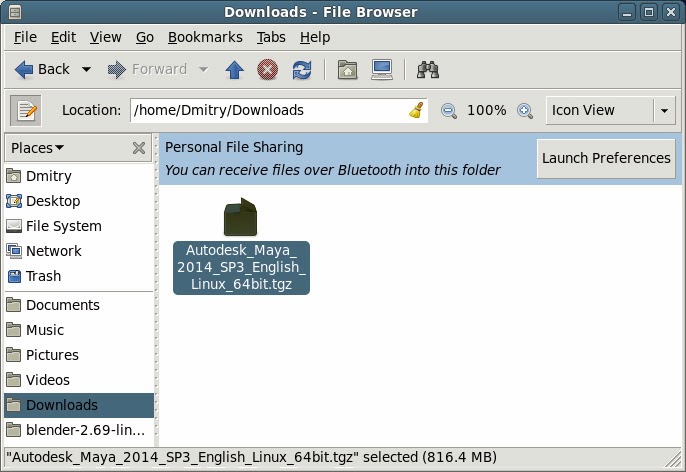
Task: Close the Places side pane
Action: point(139,148)
